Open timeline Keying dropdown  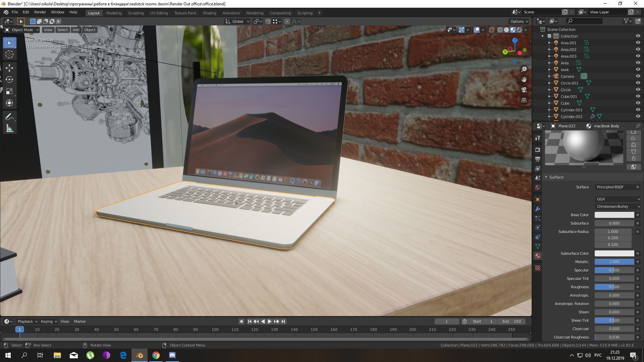click(49, 321)
